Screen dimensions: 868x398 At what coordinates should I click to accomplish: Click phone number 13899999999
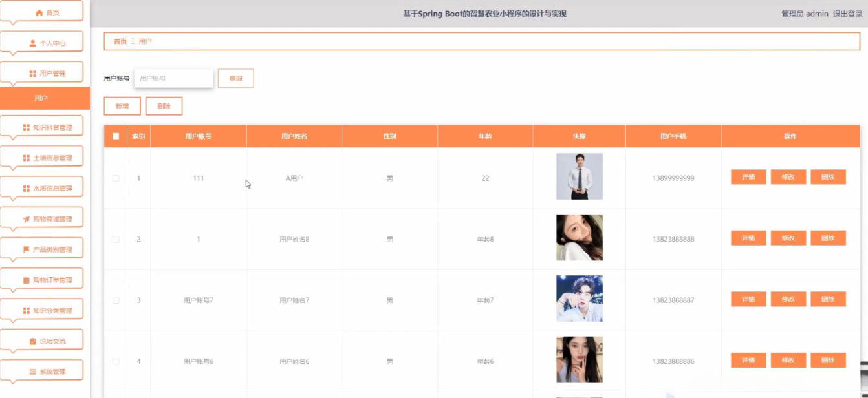click(x=673, y=178)
